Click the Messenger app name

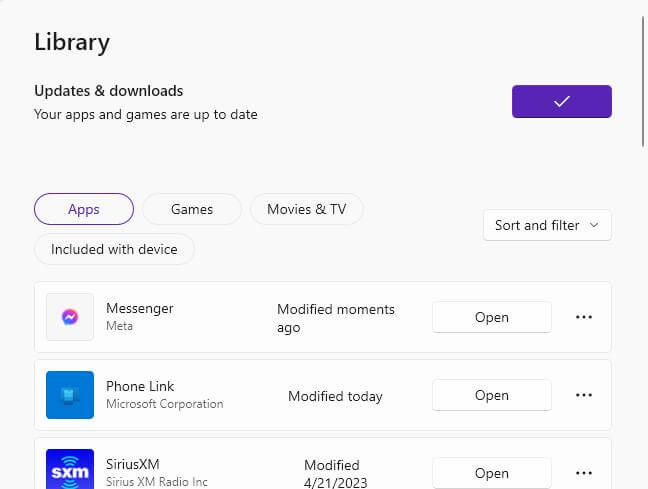click(140, 308)
